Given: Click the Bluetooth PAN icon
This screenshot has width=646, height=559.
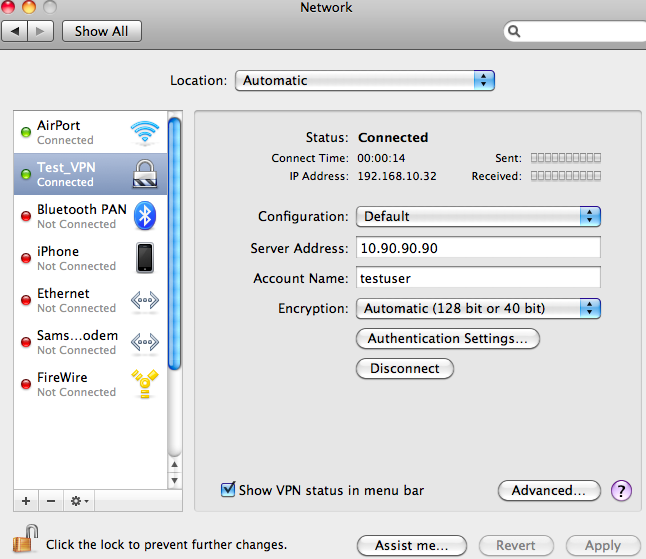Looking at the screenshot, I should pos(145,216).
